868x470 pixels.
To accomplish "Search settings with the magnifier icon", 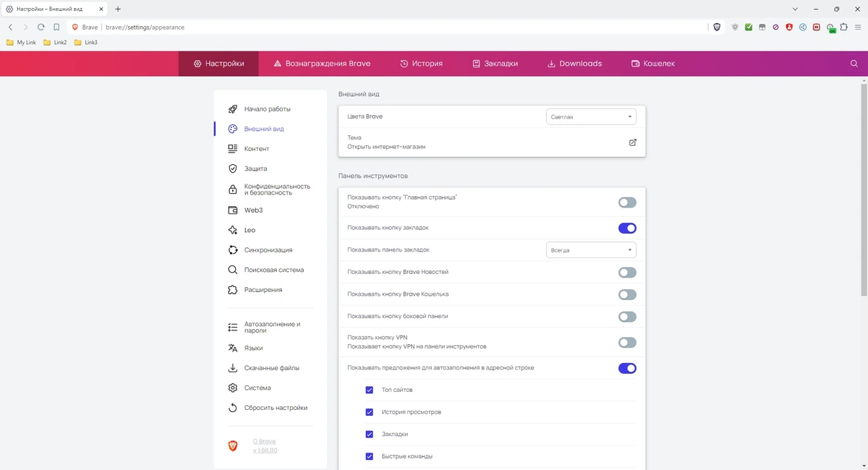I will click(854, 64).
